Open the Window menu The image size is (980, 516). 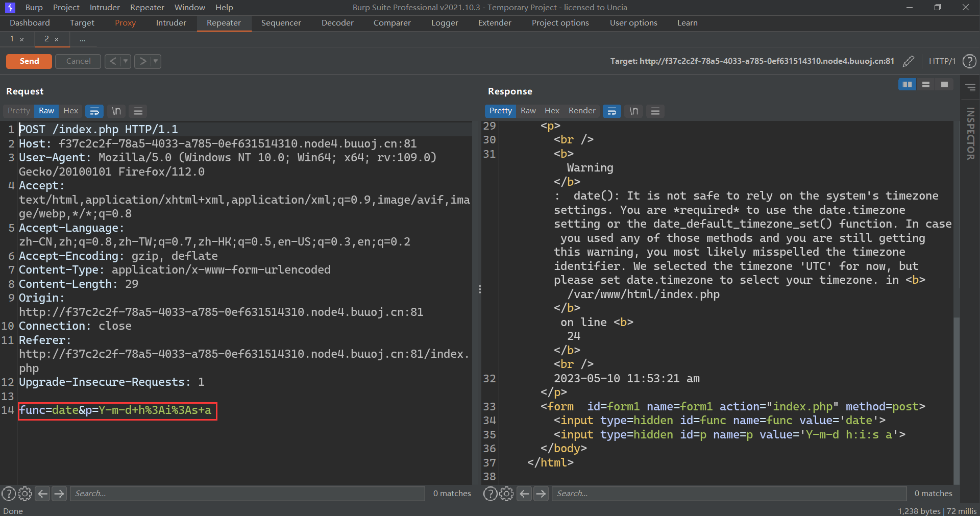point(189,7)
